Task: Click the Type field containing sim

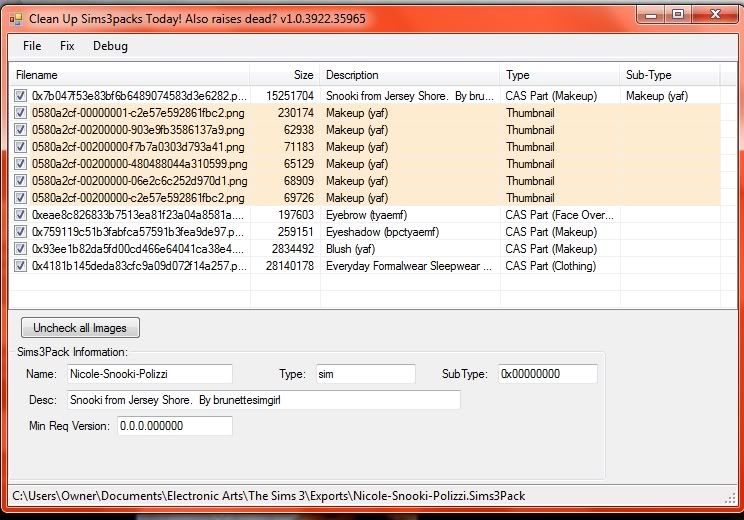Action: coord(366,374)
